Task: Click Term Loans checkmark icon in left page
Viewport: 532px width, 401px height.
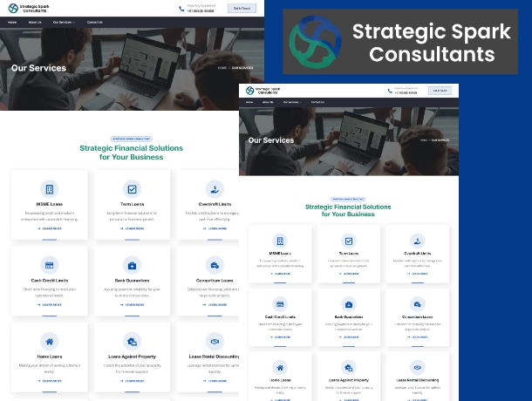Action: (132, 189)
